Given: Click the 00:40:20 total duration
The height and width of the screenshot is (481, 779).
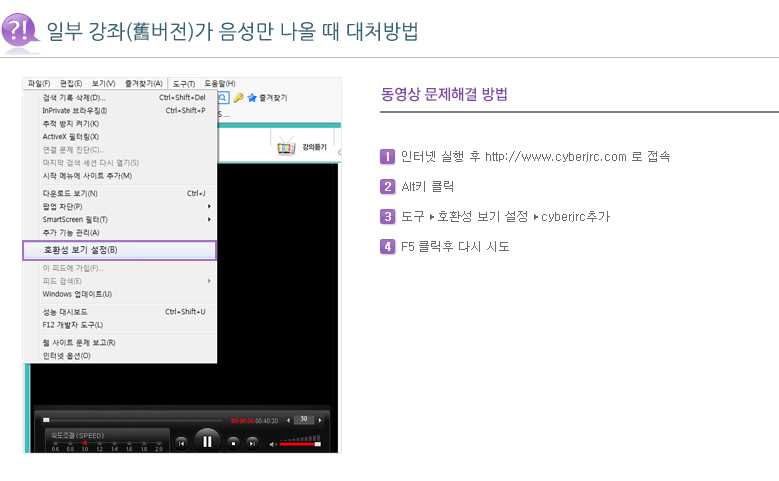Looking at the screenshot, I should (x=267, y=421).
